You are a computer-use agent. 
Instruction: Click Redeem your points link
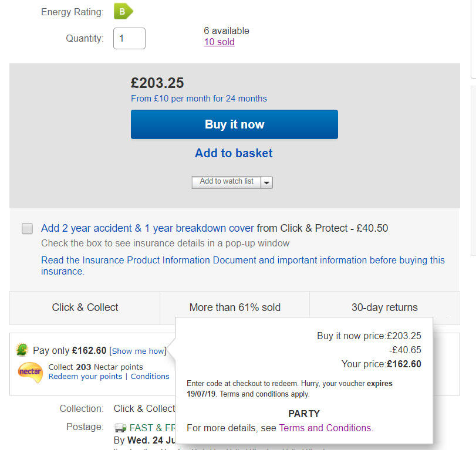[85, 377]
